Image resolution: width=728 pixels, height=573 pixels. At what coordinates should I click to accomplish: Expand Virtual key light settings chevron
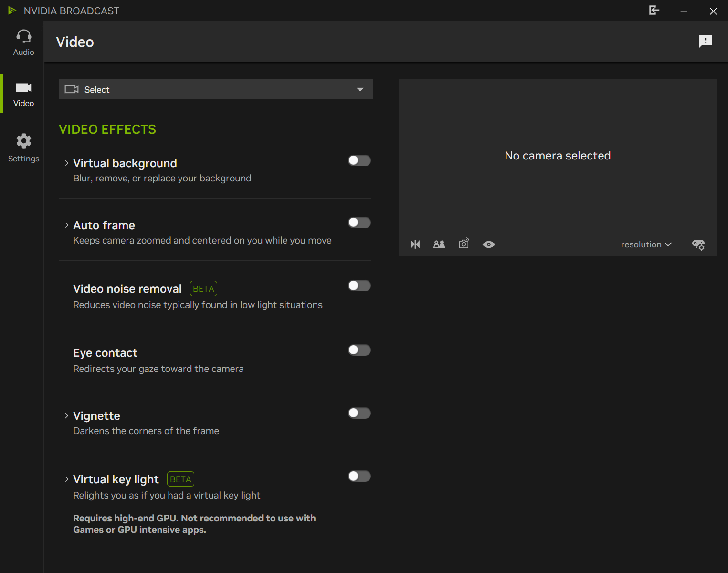[x=66, y=479]
